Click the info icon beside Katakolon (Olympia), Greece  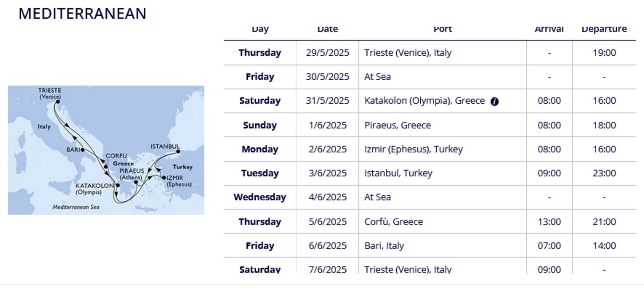pos(494,101)
